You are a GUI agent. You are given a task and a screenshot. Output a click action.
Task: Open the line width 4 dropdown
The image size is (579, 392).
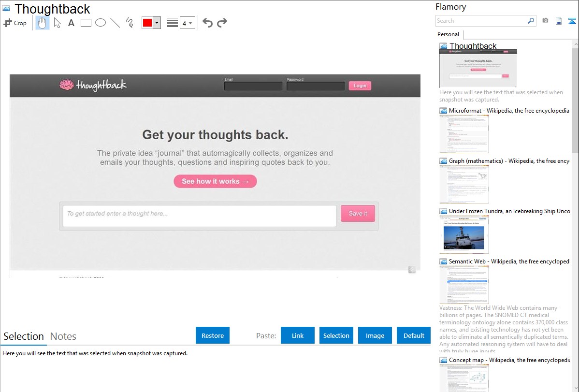(x=188, y=23)
